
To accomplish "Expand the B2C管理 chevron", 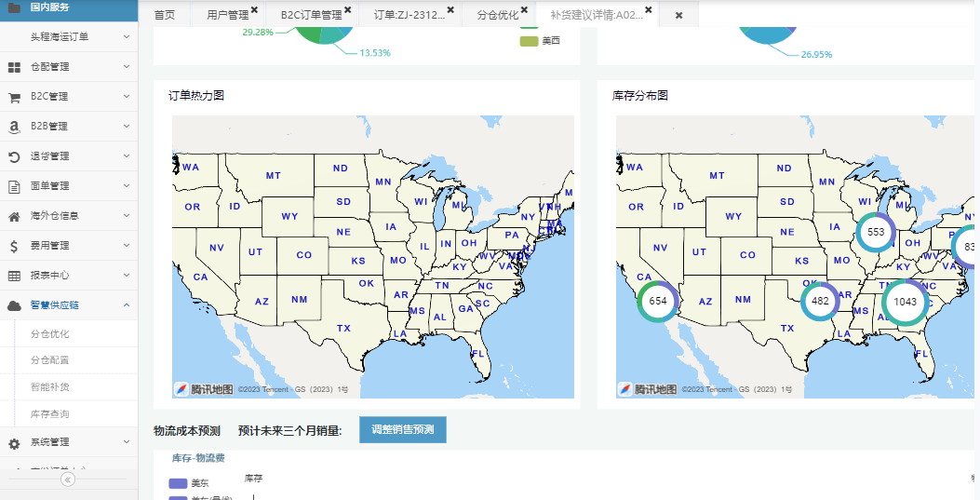I will tap(127, 96).
